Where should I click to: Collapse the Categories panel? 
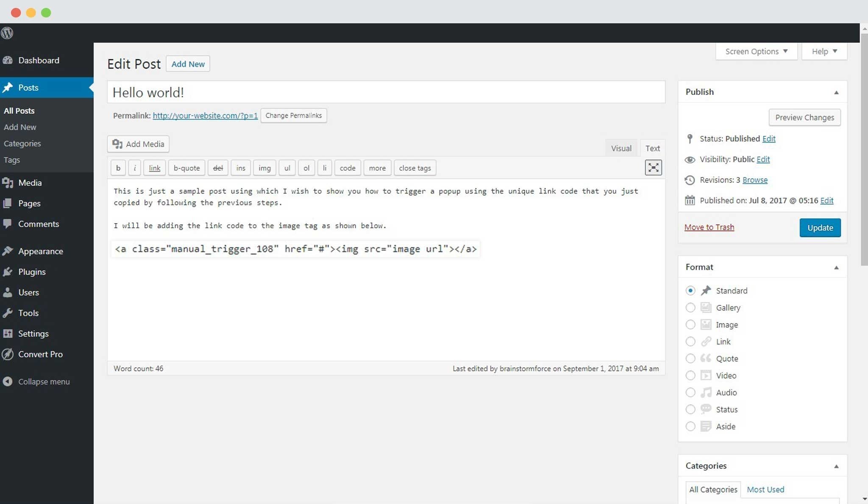836,466
